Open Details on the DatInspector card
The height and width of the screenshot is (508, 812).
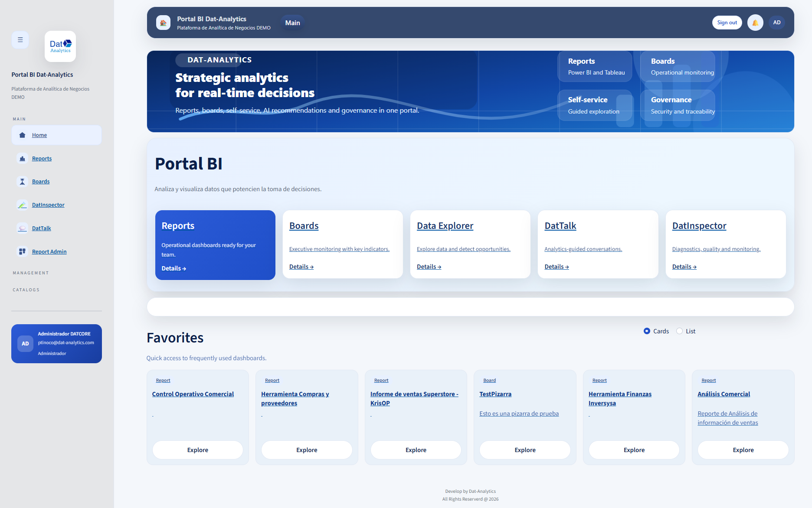point(684,267)
